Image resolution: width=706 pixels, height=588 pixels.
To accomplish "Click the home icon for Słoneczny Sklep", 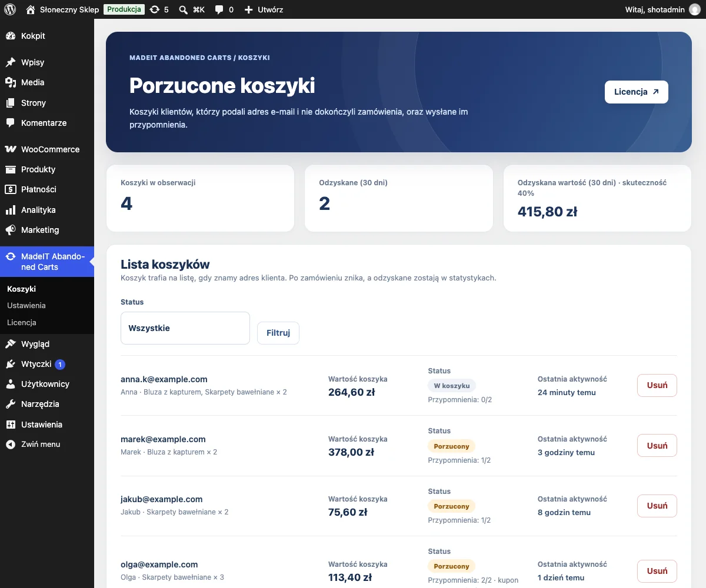I will pos(31,9).
